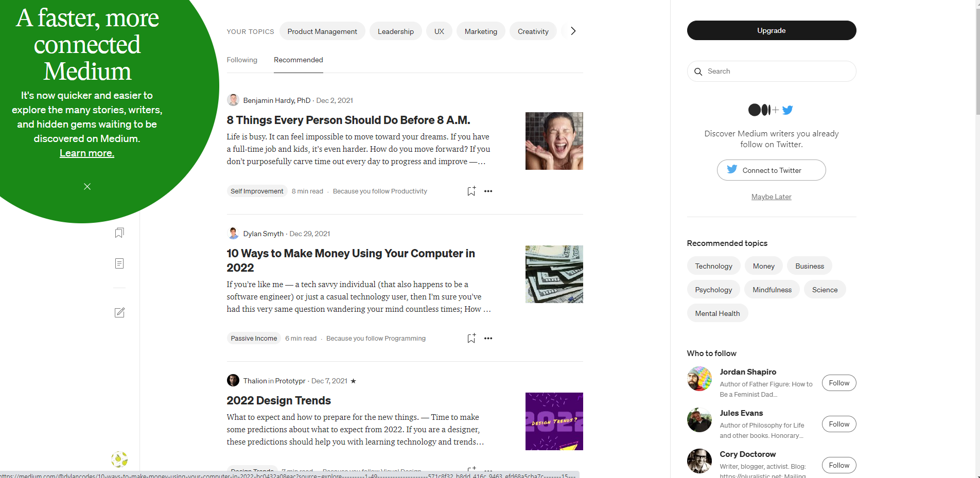Switch to the Following tab
The width and height of the screenshot is (980, 478).
click(242, 60)
